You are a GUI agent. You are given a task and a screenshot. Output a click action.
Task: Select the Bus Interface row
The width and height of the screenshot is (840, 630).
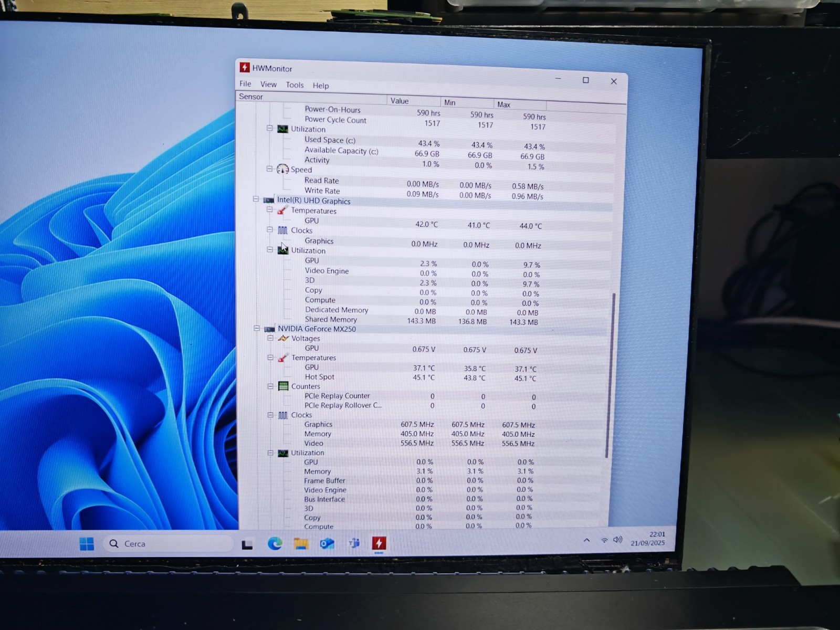point(419,499)
